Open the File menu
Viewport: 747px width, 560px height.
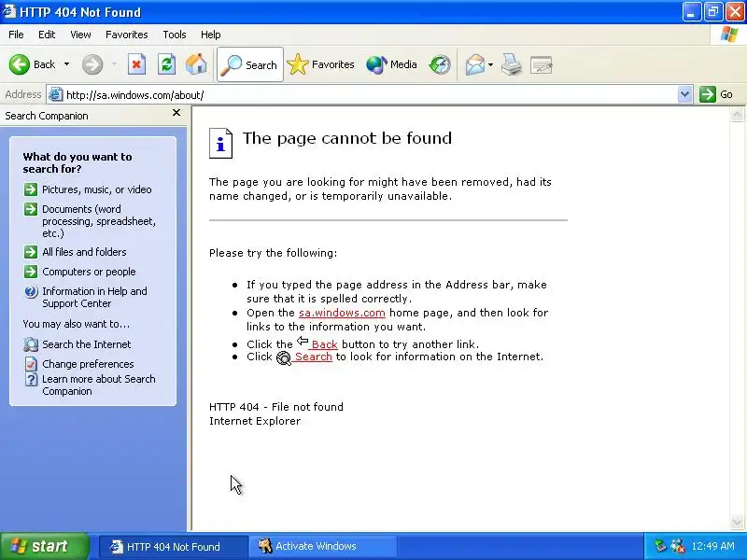click(x=16, y=35)
